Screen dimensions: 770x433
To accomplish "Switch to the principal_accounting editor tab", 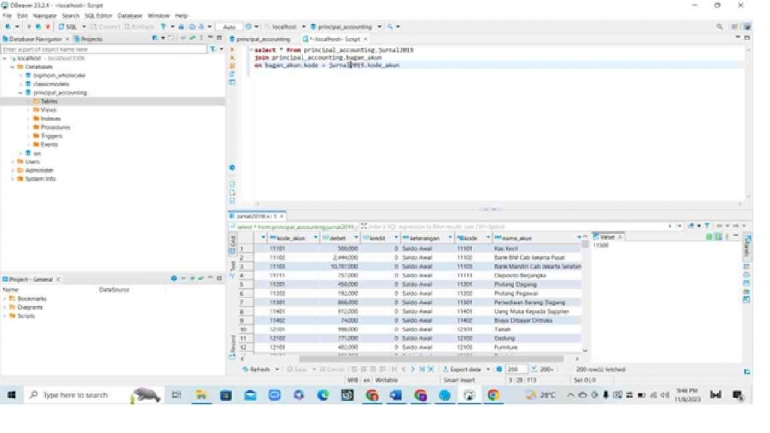I will pos(260,39).
